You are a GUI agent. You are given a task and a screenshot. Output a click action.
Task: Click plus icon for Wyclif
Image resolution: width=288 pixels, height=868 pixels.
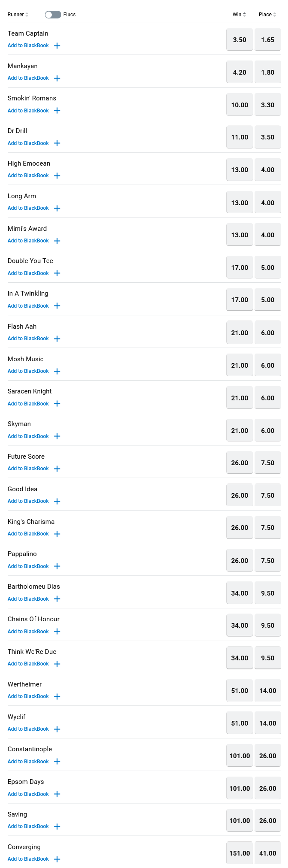(x=57, y=729)
